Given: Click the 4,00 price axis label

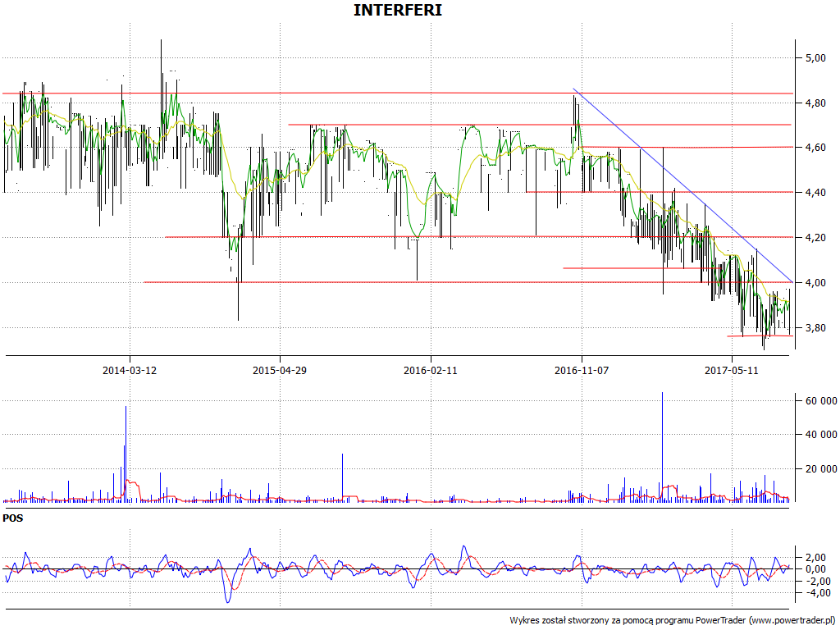Looking at the screenshot, I should tap(815, 282).
